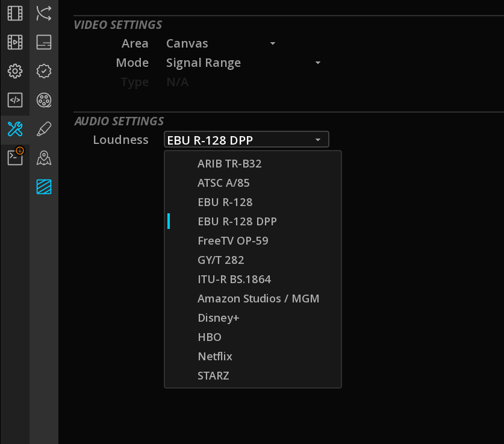Select ATSC A/85 loudness standard
Viewport: 504px width, 444px height.
coord(223,183)
